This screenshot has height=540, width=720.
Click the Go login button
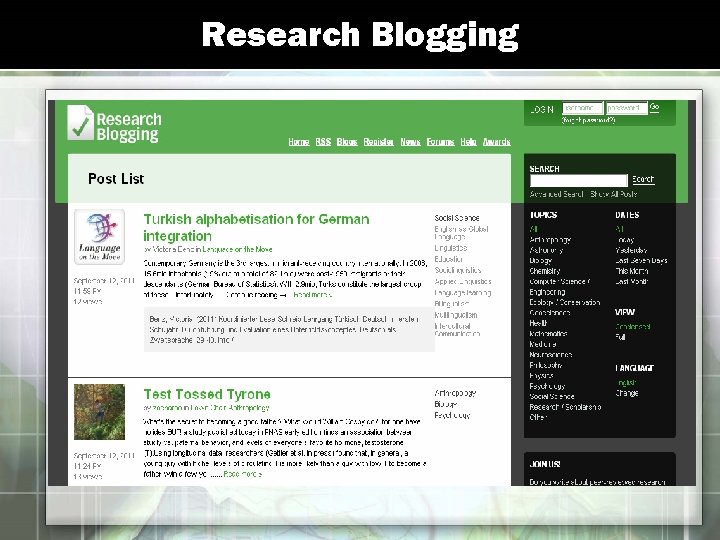point(654,107)
